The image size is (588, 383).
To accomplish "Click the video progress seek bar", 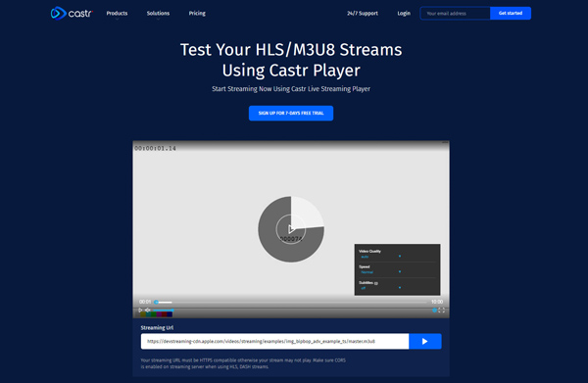I will pyautogui.click(x=291, y=302).
